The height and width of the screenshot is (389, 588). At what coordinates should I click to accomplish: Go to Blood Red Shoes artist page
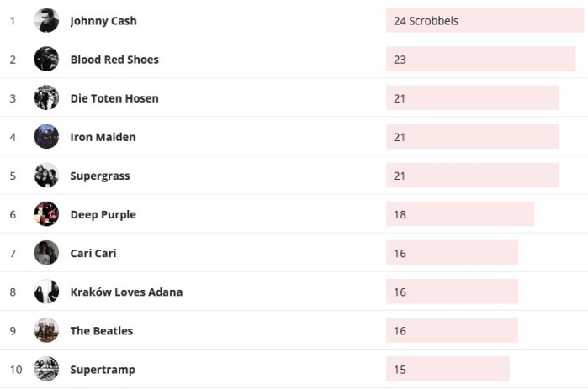point(114,60)
